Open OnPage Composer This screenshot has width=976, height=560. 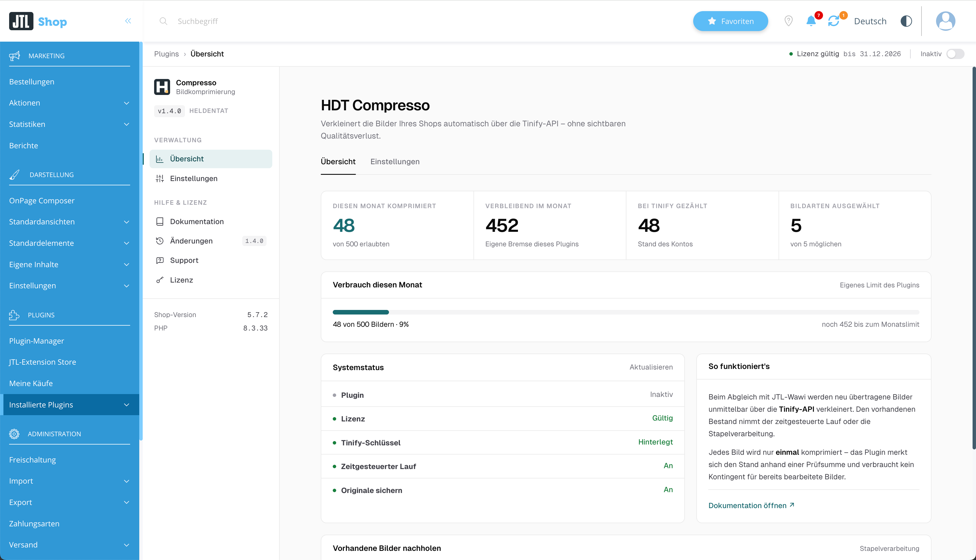pyautogui.click(x=42, y=200)
